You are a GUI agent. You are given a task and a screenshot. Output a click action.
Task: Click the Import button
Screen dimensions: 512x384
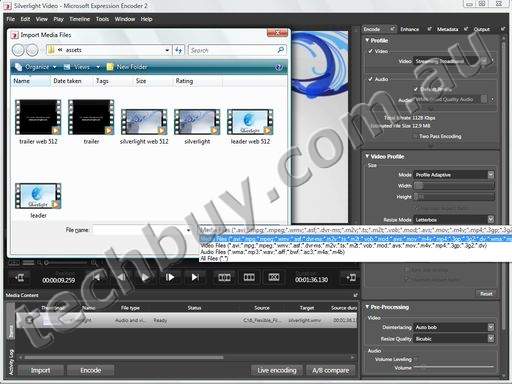pyautogui.click(x=40, y=370)
